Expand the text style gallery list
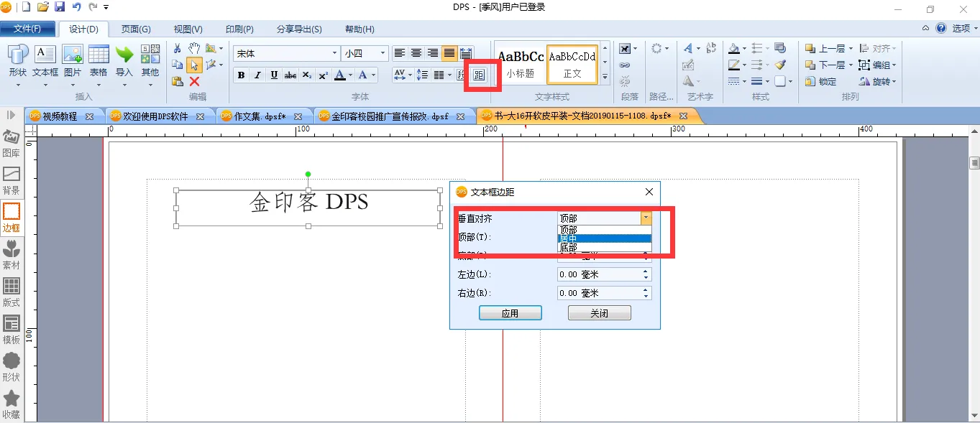Screen dimensions: 980x423 (x=605, y=77)
